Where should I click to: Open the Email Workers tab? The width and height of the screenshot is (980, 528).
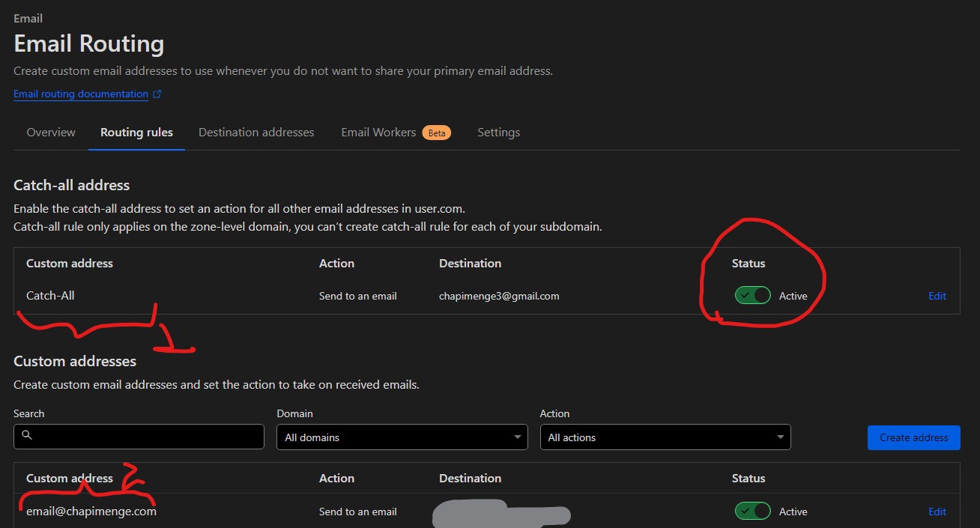pyautogui.click(x=378, y=132)
